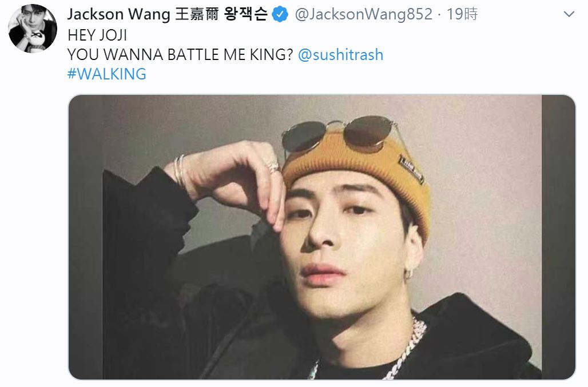Click the blue verified badge icon
Viewport: 588px width, 387px height.
coord(280,15)
